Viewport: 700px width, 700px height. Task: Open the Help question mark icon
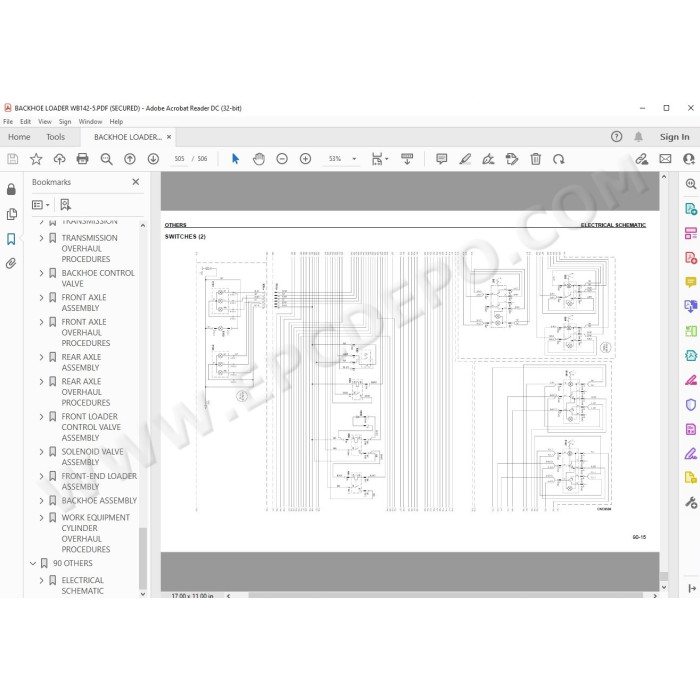(617, 137)
